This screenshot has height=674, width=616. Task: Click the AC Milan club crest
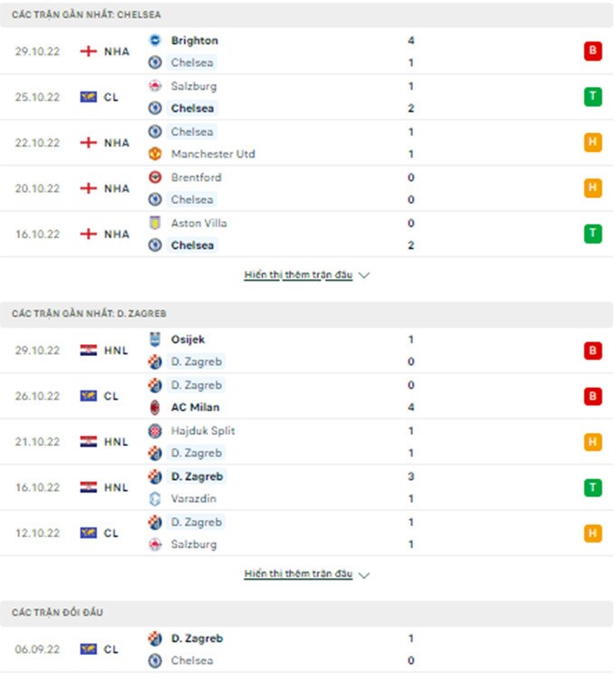click(155, 408)
